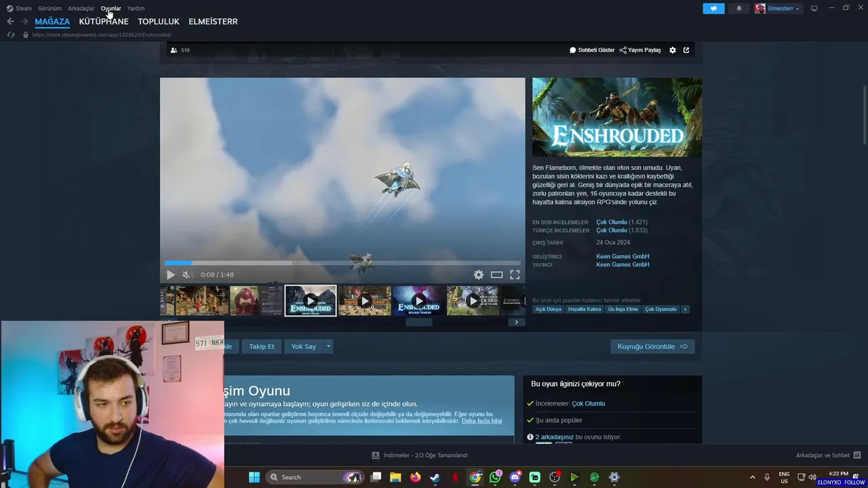
Task: Switch to Big Picture mode icon
Action: (x=814, y=8)
